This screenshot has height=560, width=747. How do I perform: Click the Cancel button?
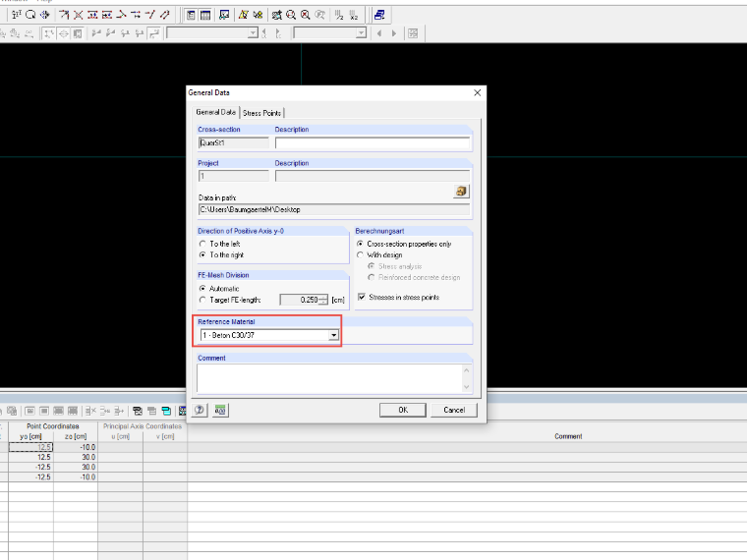[454, 410]
